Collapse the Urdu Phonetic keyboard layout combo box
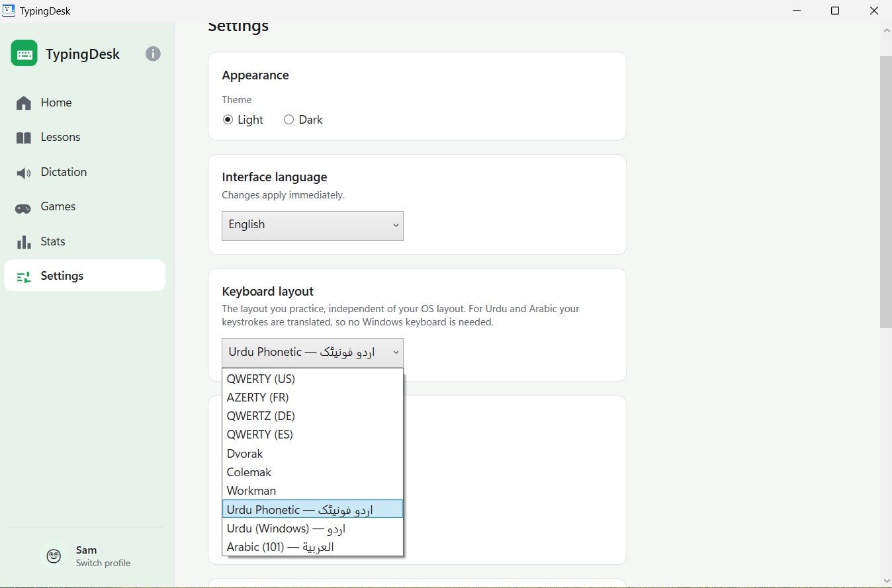This screenshot has height=588, width=892. coord(312,353)
